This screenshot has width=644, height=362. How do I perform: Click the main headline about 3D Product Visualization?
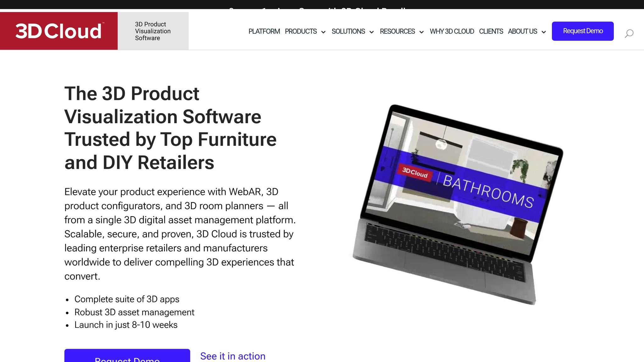[170, 128]
